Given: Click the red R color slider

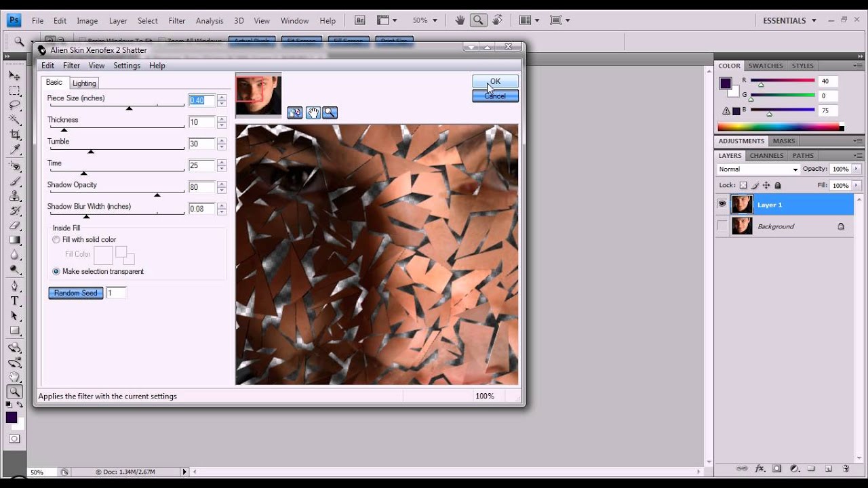Looking at the screenshot, I should [x=783, y=81].
